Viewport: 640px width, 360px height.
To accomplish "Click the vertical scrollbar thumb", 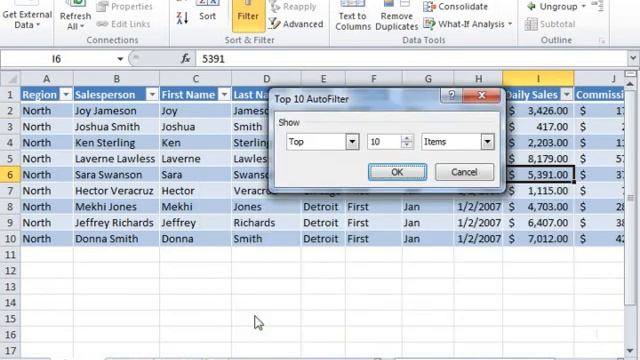I will [x=631, y=198].
